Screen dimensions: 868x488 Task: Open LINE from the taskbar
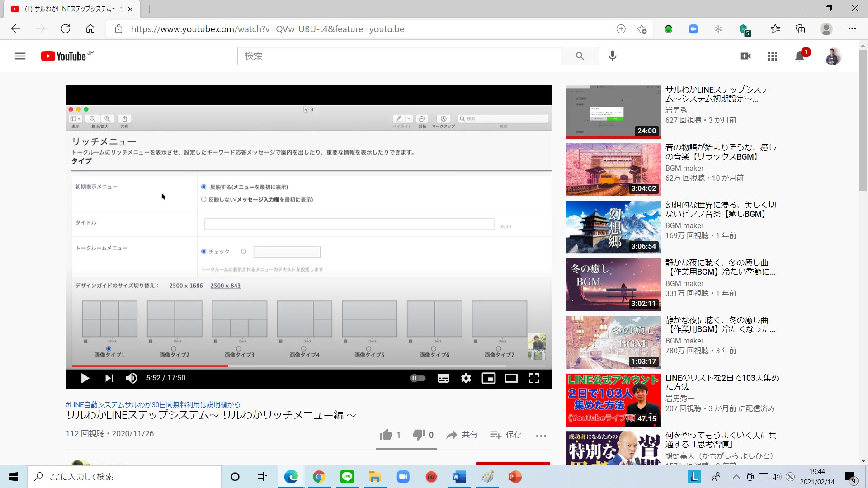[347, 477]
